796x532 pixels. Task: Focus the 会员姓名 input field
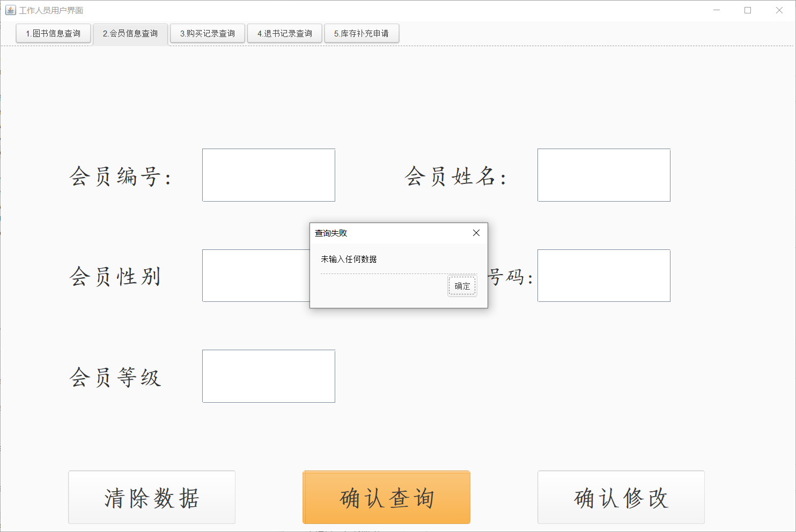point(604,175)
